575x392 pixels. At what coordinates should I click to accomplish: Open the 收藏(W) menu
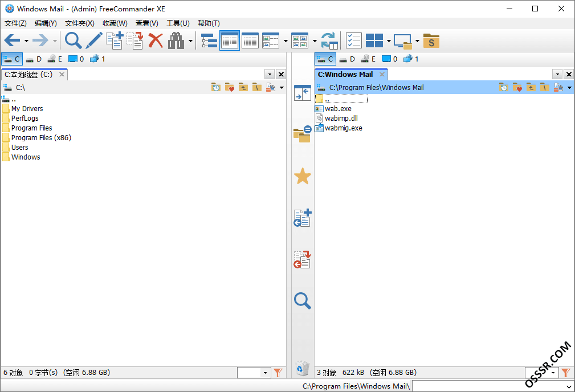tap(115, 23)
